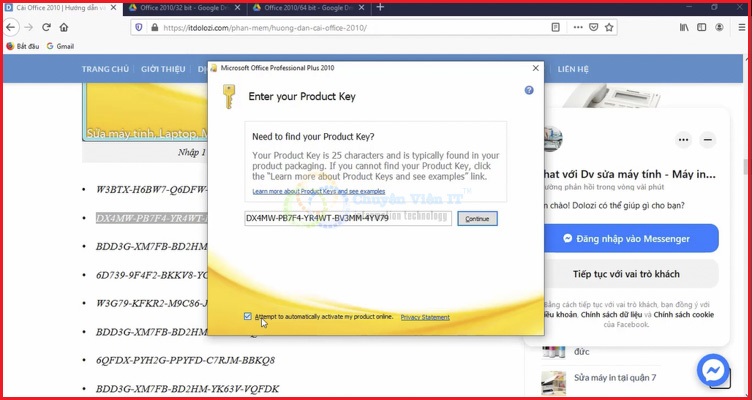The height and width of the screenshot is (400, 752).
Task: Open the chat widget three-dots options menu
Action: tap(683, 140)
